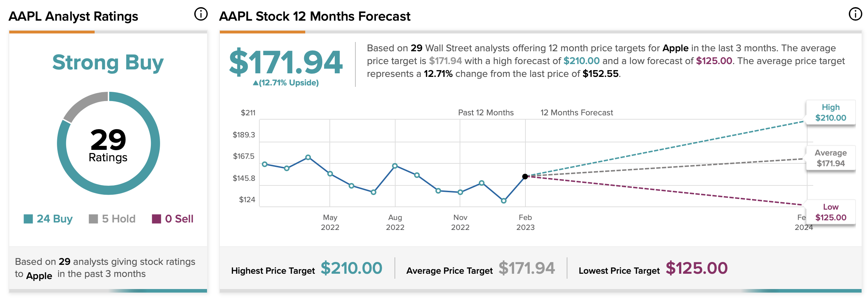Click the Average $171.94 forecast label
Screen dimensions: 868x299
(831, 158)
